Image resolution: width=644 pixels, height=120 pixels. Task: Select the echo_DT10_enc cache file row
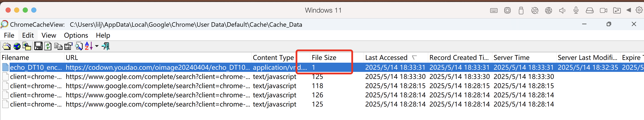[322, 67]
